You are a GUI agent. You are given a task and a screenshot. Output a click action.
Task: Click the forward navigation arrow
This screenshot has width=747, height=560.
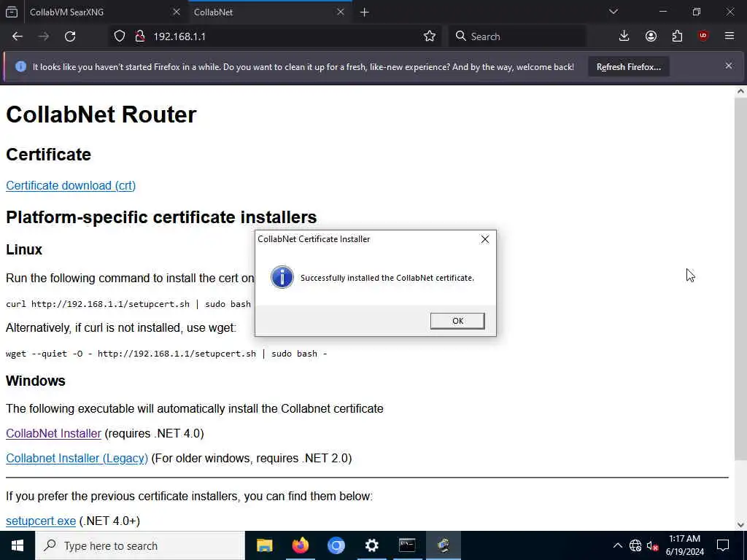44,36
